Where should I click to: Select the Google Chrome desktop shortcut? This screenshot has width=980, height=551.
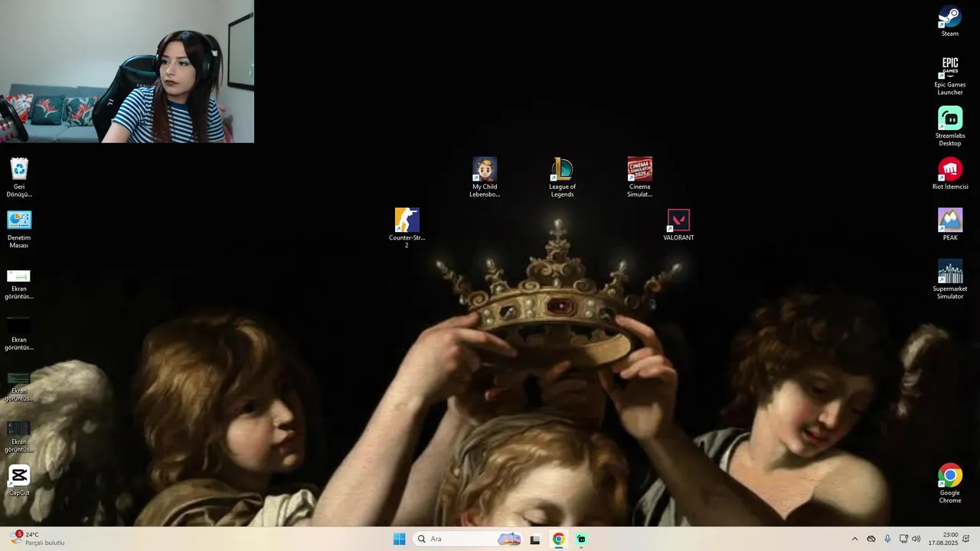950,484
